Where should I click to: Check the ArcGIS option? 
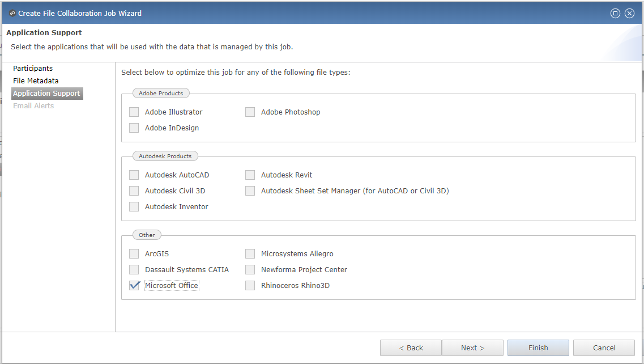click(134, 254)
